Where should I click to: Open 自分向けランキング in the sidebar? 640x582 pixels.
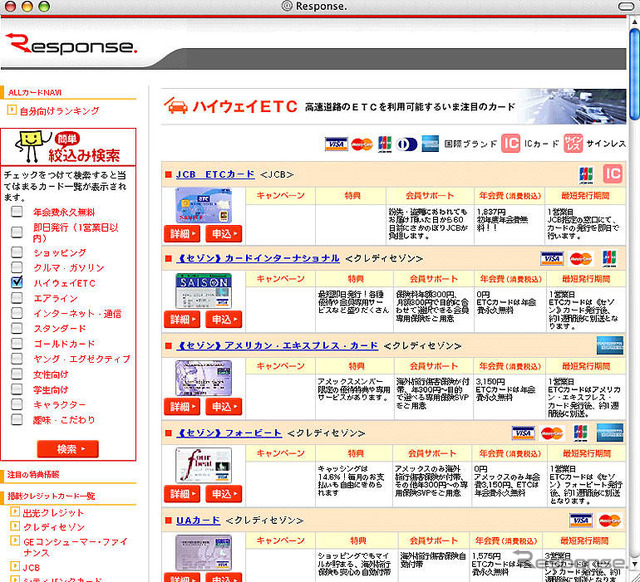(60, 111)
